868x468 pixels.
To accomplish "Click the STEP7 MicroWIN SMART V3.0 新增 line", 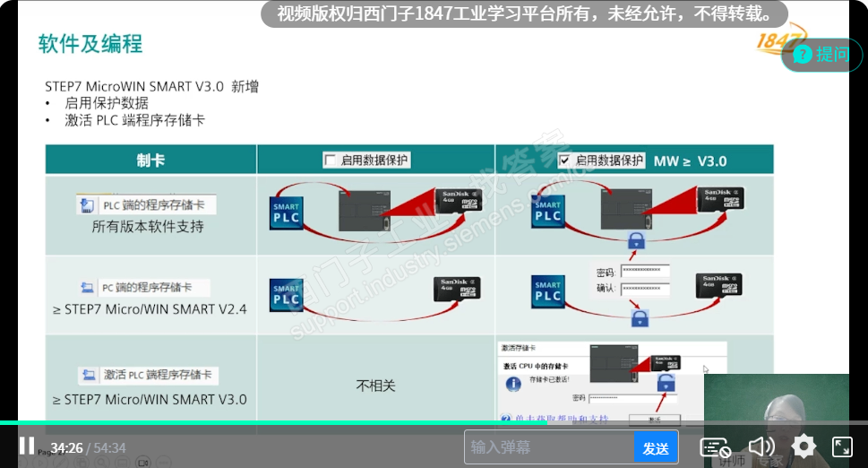I will (x=151, y=86).
